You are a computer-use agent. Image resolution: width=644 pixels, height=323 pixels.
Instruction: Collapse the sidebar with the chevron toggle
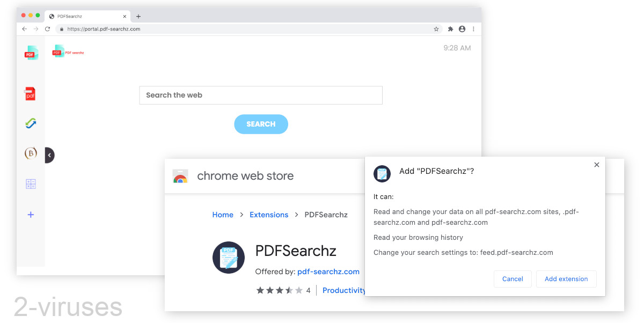[x=49, y=155]
